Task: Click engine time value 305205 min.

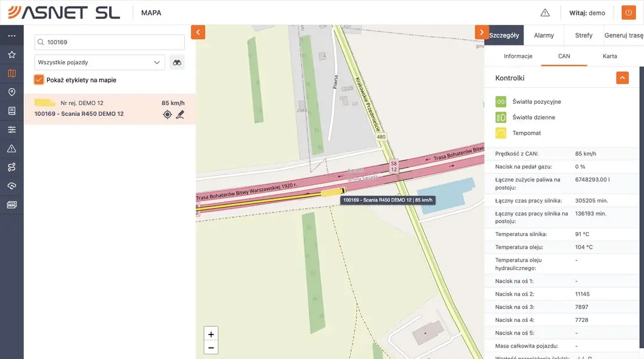Action: coord(592,200)
